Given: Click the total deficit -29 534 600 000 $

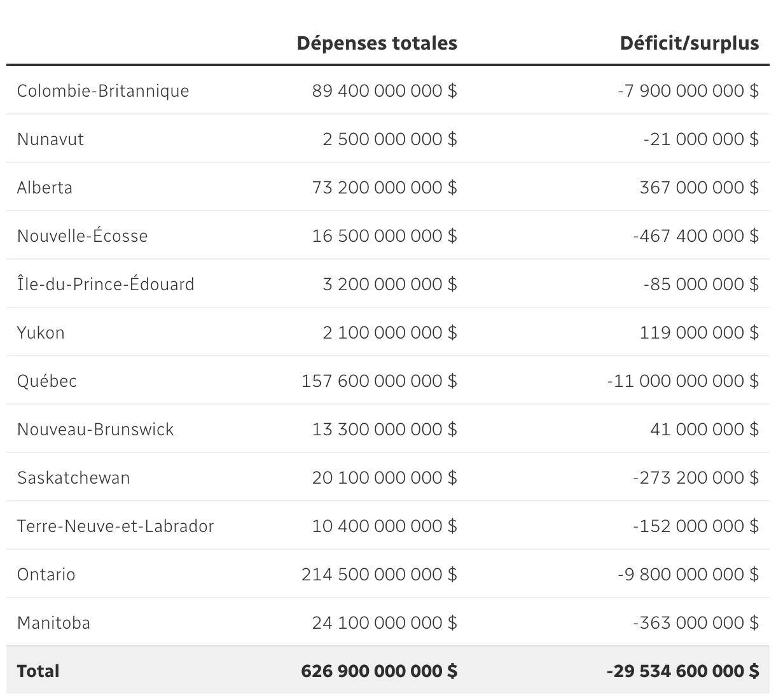Looking at the screenshot, I should (682, 671).
